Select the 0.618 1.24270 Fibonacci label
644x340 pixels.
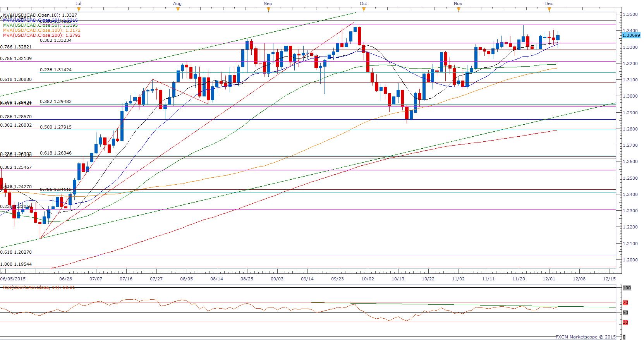click(x=17, y=187)
